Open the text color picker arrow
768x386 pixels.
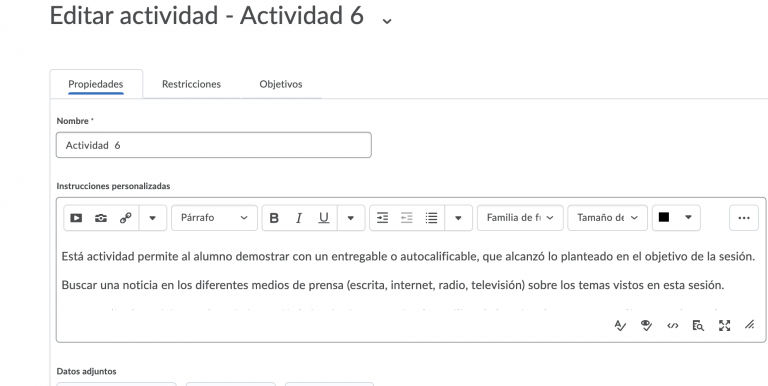tap(688, 217)
